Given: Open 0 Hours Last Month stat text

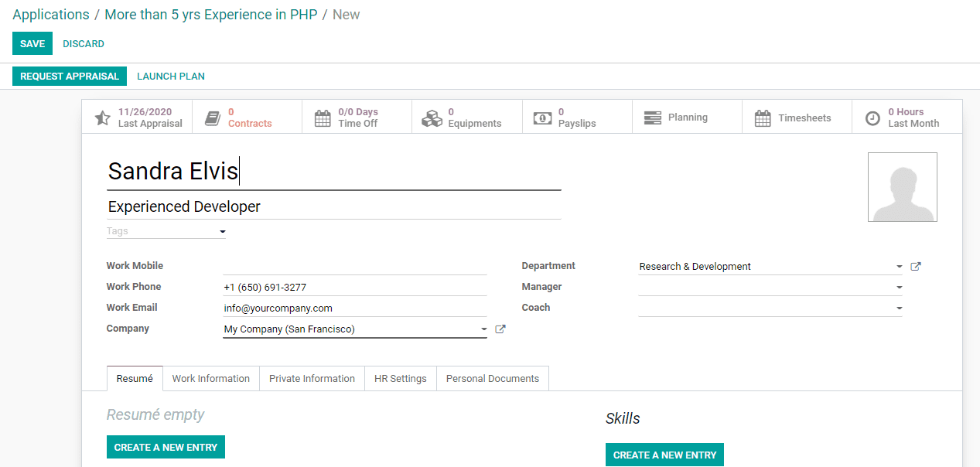Looking at the screenshot, I should pyautogui.click(x=913, y=118).
